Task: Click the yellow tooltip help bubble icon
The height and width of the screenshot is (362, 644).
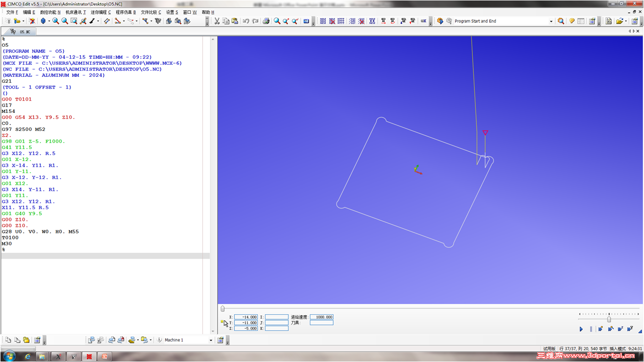Action: pos(572,21)
